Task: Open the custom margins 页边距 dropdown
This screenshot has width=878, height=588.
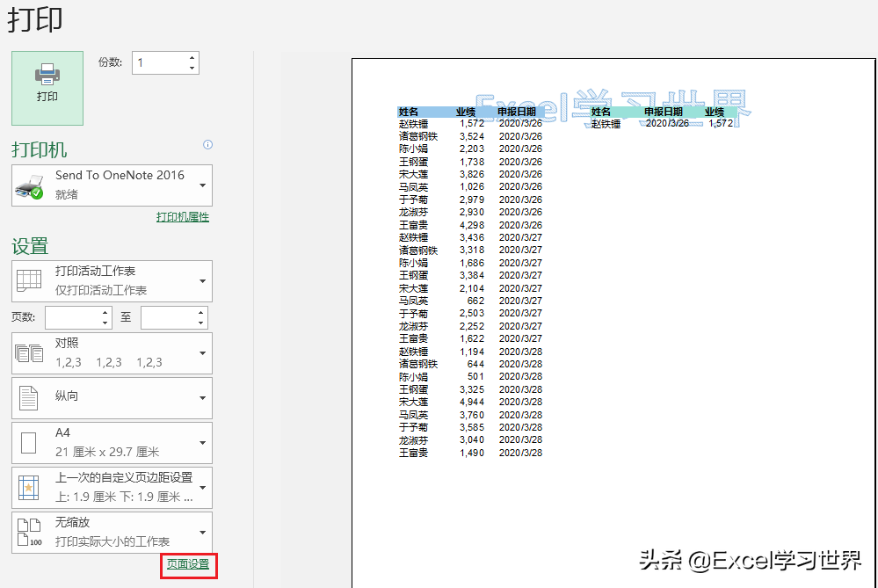Action: click(x=112, y=488)
